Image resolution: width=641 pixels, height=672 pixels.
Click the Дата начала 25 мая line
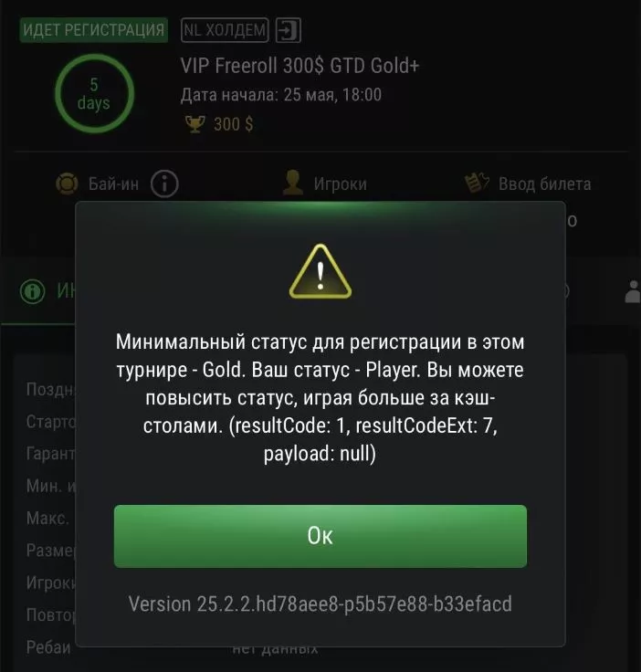tap(281, 95)
